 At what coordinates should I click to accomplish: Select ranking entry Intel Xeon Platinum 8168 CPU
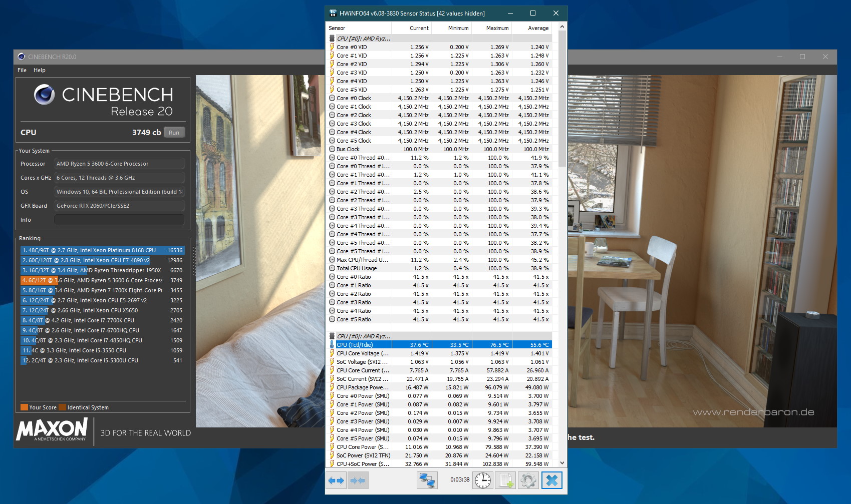pos(102,250)
